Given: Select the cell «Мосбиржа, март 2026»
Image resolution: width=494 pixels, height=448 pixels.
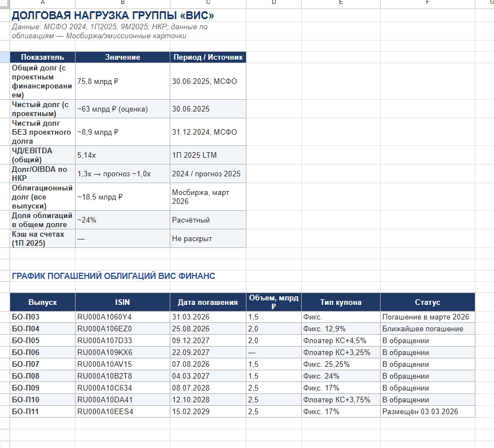Looking at the screenshot, I should (x=208, y=197).
